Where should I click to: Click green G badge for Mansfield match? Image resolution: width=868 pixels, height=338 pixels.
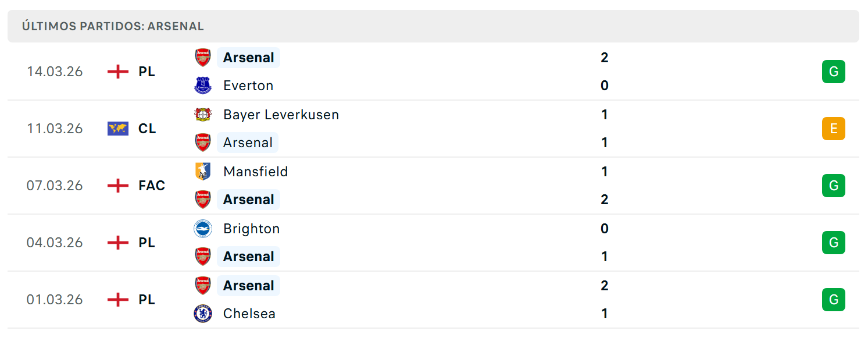(833, 186)
